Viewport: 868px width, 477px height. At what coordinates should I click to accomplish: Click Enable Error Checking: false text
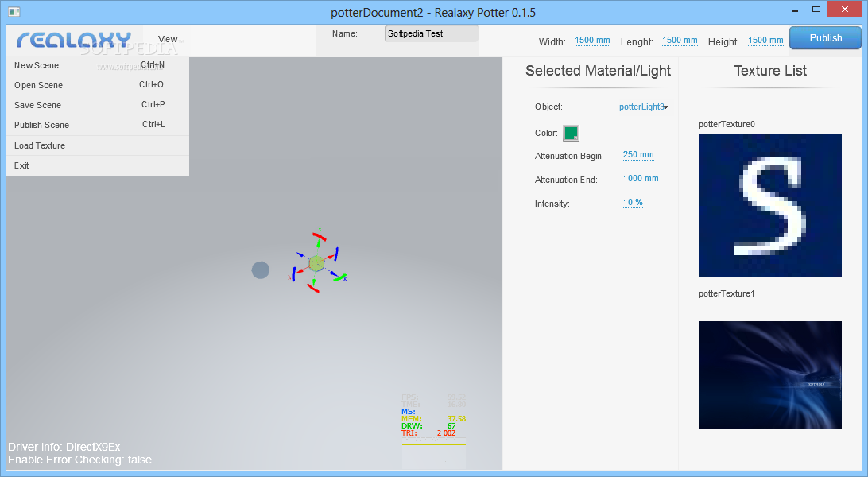click(x=79, y=460)
